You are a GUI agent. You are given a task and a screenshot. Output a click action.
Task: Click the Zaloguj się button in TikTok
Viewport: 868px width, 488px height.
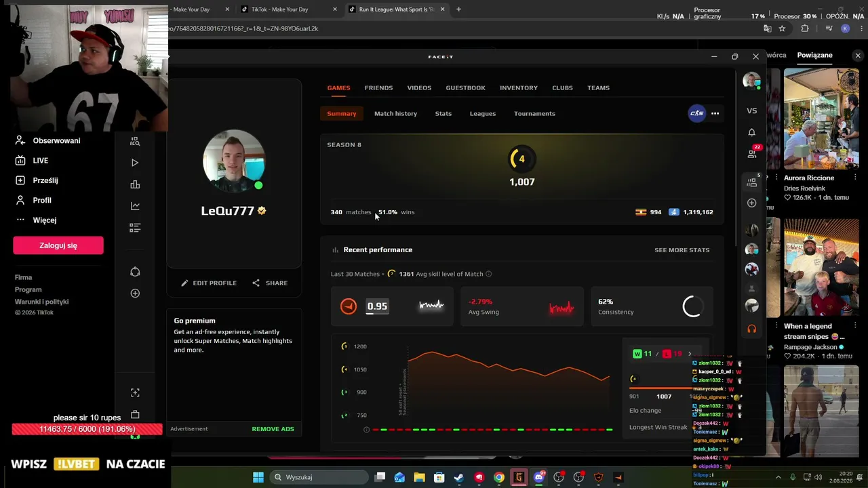[58, 245]
